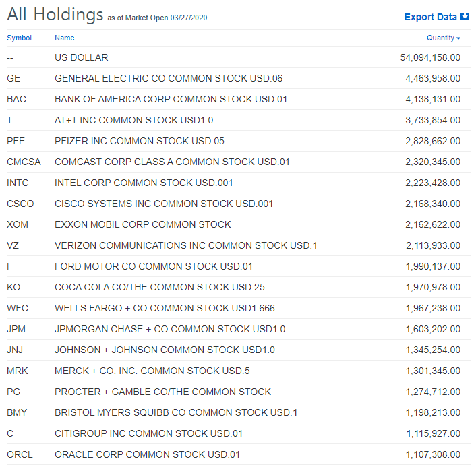This screenshot has width=476, height=467.
Task: Click quantity 2,828,662.00
Action: pos(433,141)
